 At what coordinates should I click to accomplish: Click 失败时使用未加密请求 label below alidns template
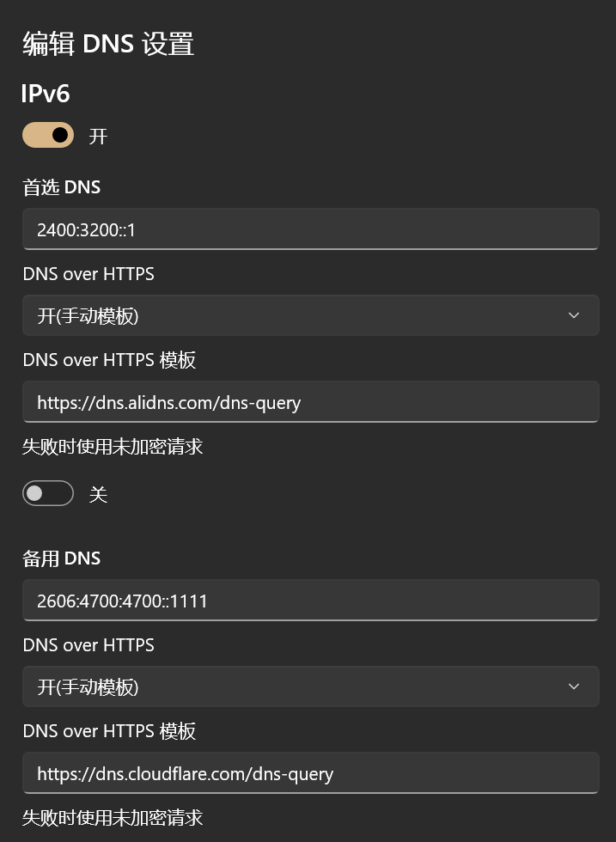click(x=113, y=446)
